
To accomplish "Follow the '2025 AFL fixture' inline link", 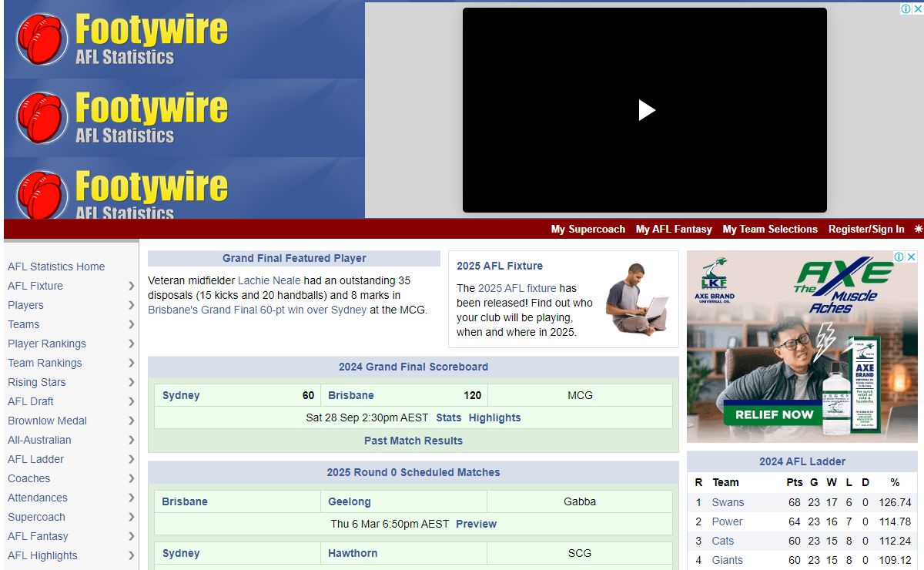I will pos(517,288).
